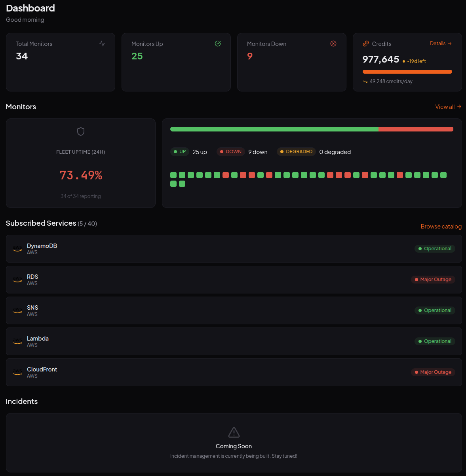Open the SNS service row
The height and width of the screenshot is (476, 466).
234,310
